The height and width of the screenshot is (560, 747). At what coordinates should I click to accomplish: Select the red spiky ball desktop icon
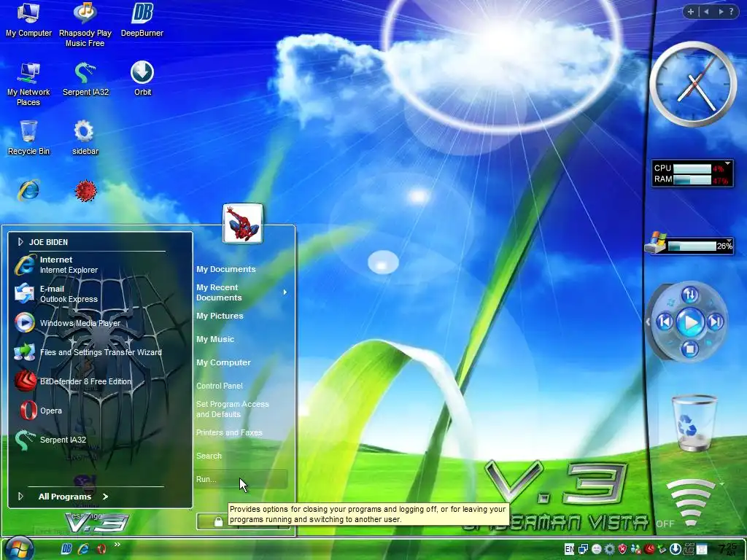[85, 190]
